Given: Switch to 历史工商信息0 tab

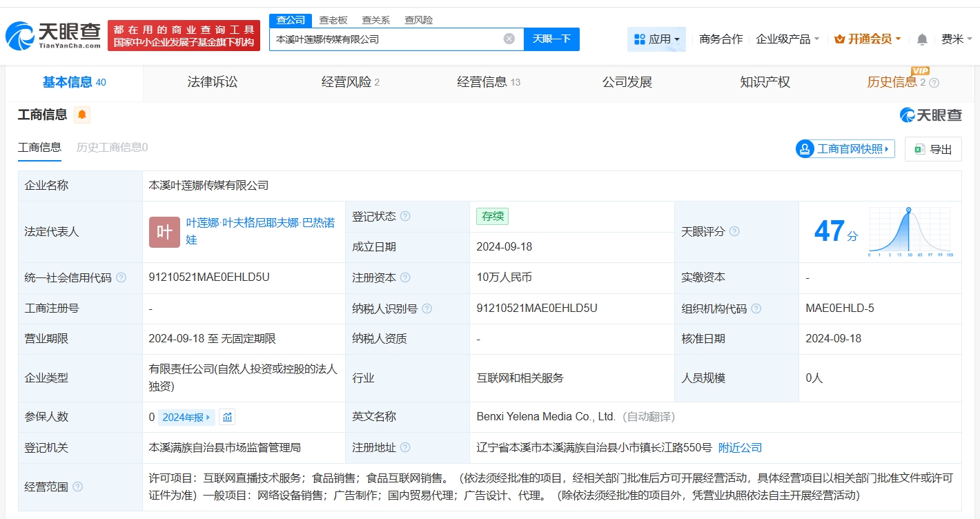Looking at the screenshot, I should coord(110,148).
